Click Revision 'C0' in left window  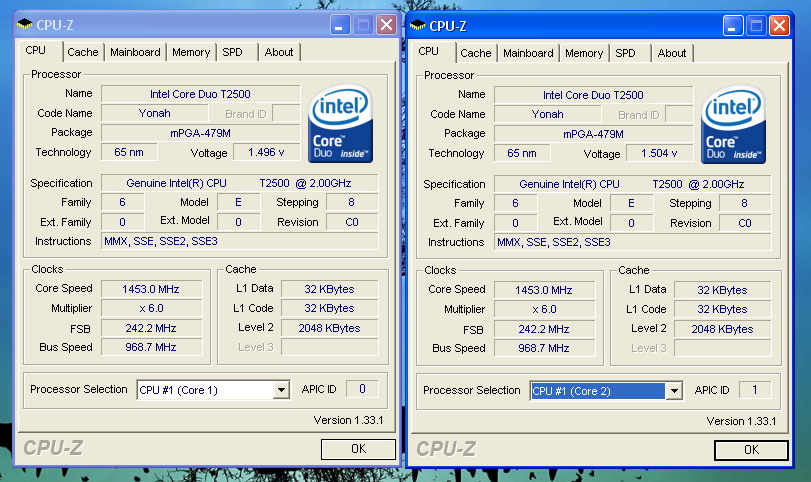(x=352, y=222)
